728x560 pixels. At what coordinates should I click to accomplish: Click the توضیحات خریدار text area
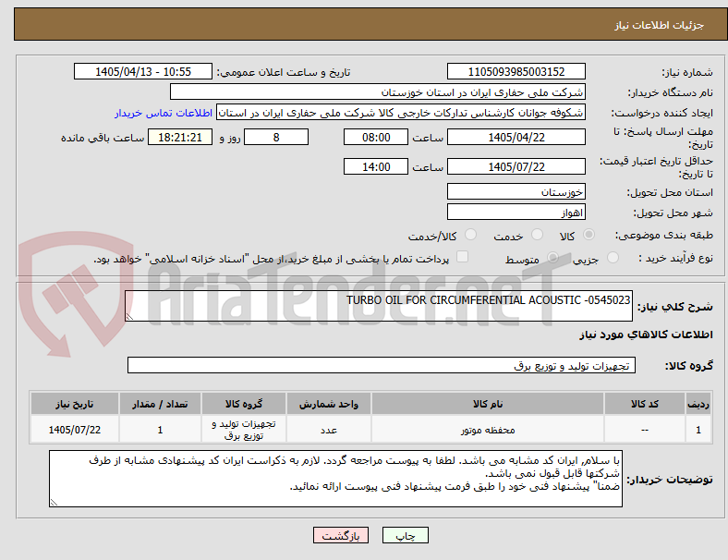coord(335,479)
